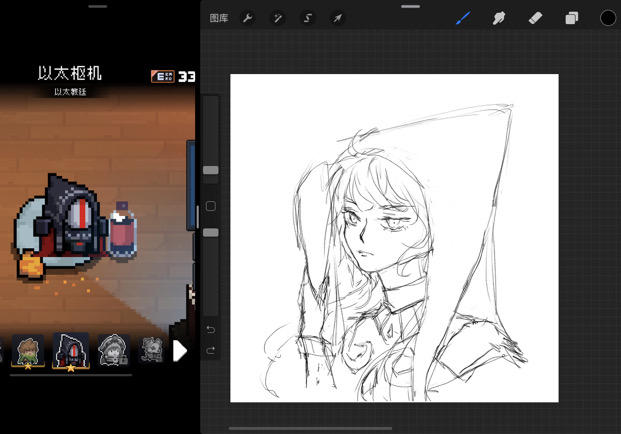Tap the energy badge showing 33
Viewport: 621px width, 434px height.
pos(173,76)
